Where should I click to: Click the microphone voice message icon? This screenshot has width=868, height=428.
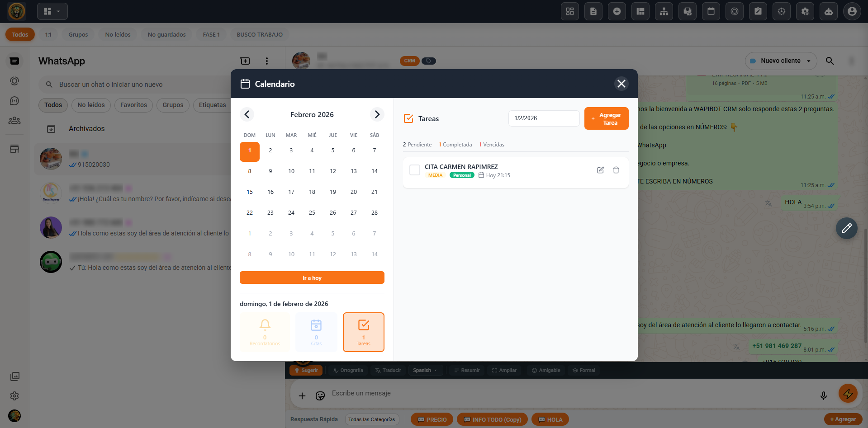[823, 395]
